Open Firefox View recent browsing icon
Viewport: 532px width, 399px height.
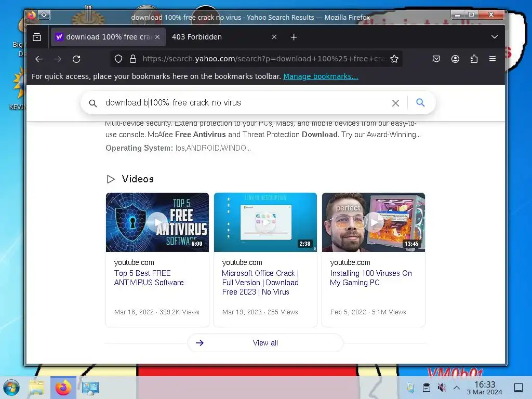pos(37,37)
